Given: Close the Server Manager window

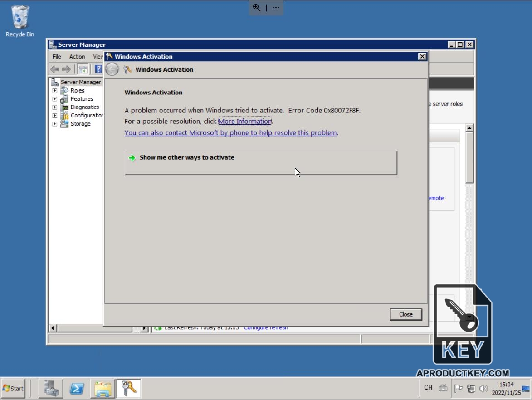Looking at the screenshot, I should point(469,45).
